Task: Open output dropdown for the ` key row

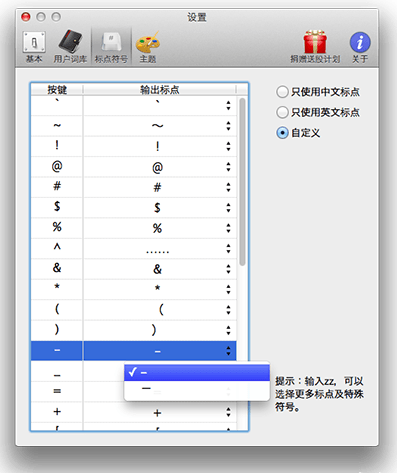Action: point(228,106)
